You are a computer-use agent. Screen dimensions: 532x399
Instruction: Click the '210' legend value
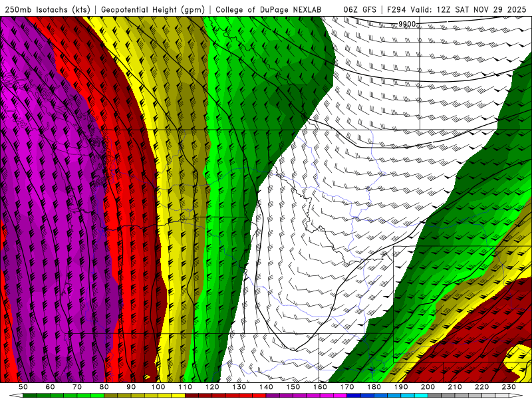(455, 387)
